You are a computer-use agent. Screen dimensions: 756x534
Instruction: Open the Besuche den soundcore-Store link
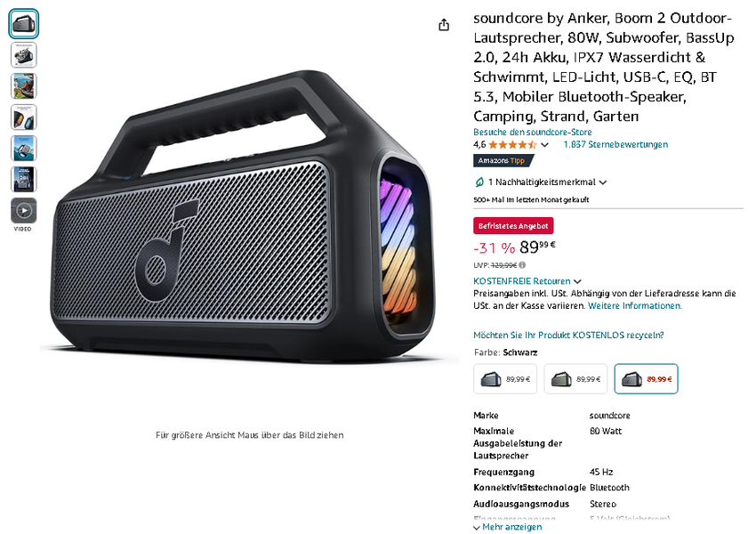click(x=532, y=132)
